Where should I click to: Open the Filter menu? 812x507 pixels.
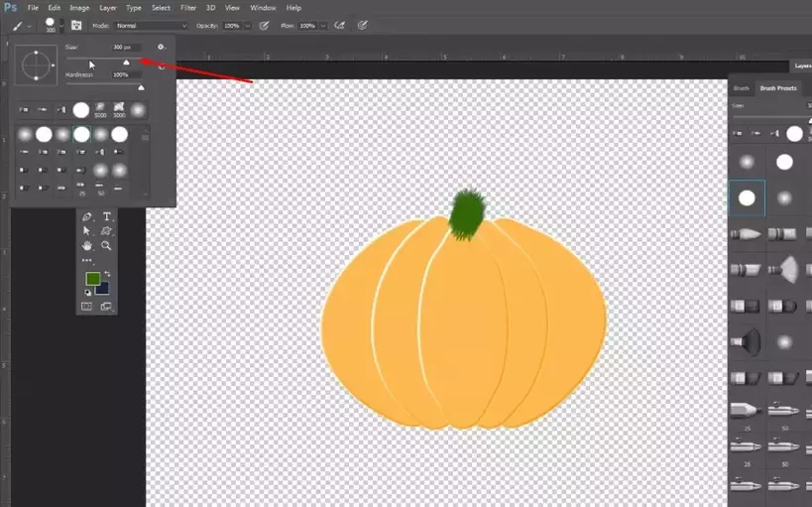(188, 8)
